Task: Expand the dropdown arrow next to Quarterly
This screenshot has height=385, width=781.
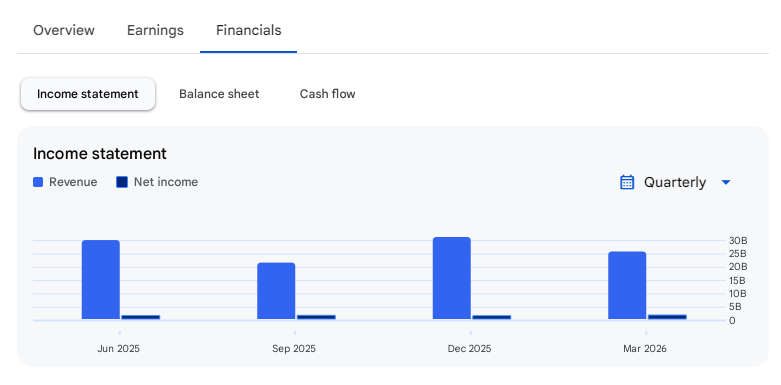Action: click(x=726, y=182)
